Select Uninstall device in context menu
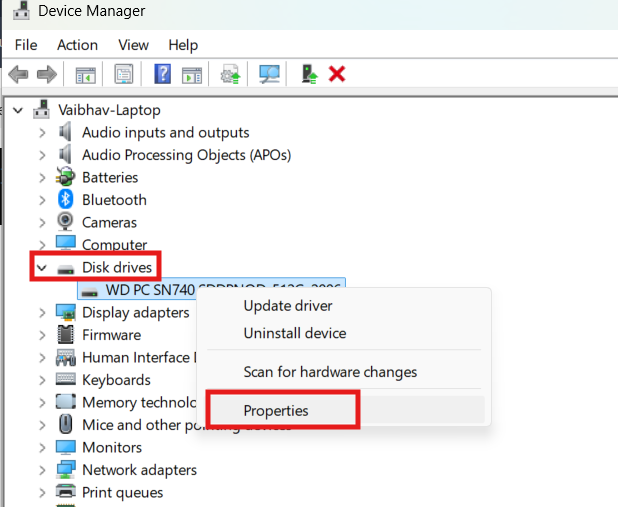Image resolution: width=618 pixels, height=507 pixels. 294,333
